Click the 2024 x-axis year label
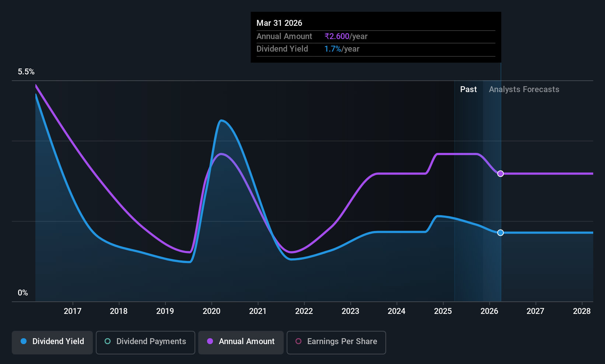 tap(396, 311)
